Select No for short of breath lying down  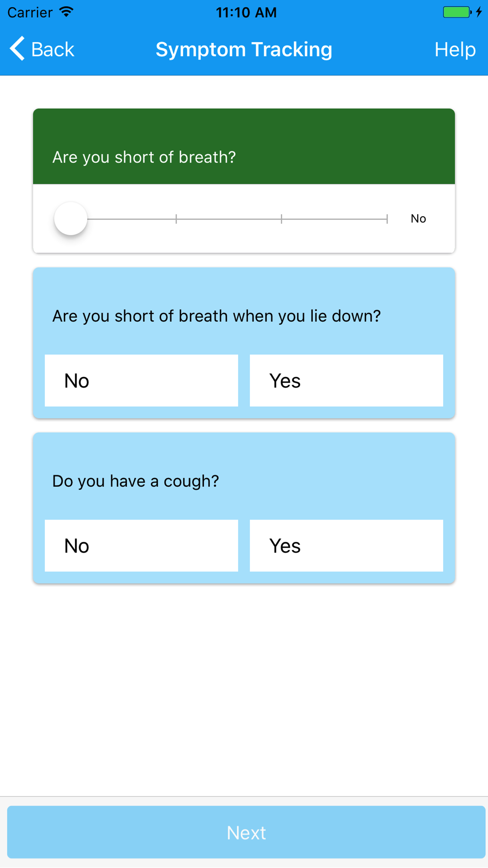pos(142,381)
